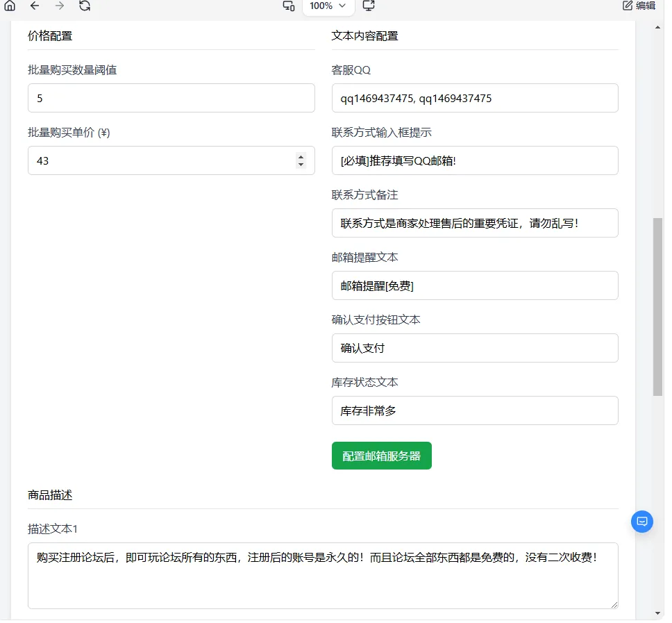This screenshot has width=672, height=623.
Task: Edit the 联系方式备注 text field
Action: pyautogui.click(x=474, y=223)
